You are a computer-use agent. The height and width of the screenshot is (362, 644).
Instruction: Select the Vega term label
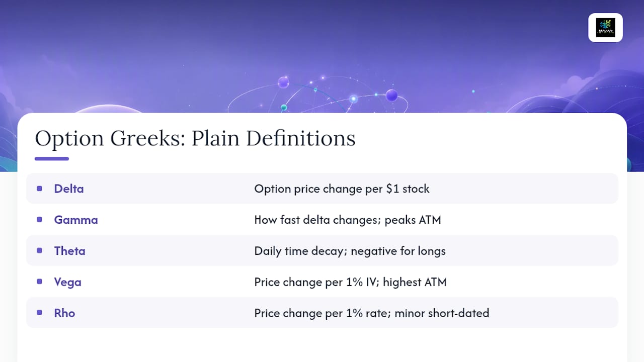coord(68,282)
